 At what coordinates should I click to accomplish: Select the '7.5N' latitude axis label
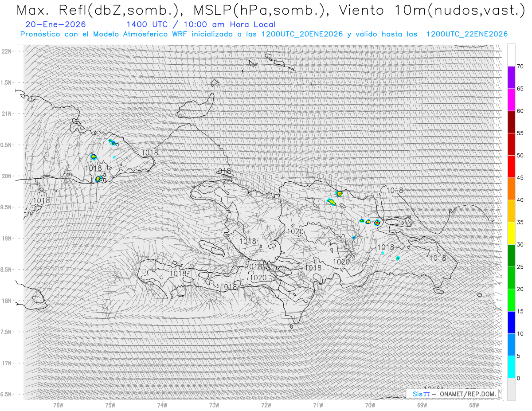point(7,332)
